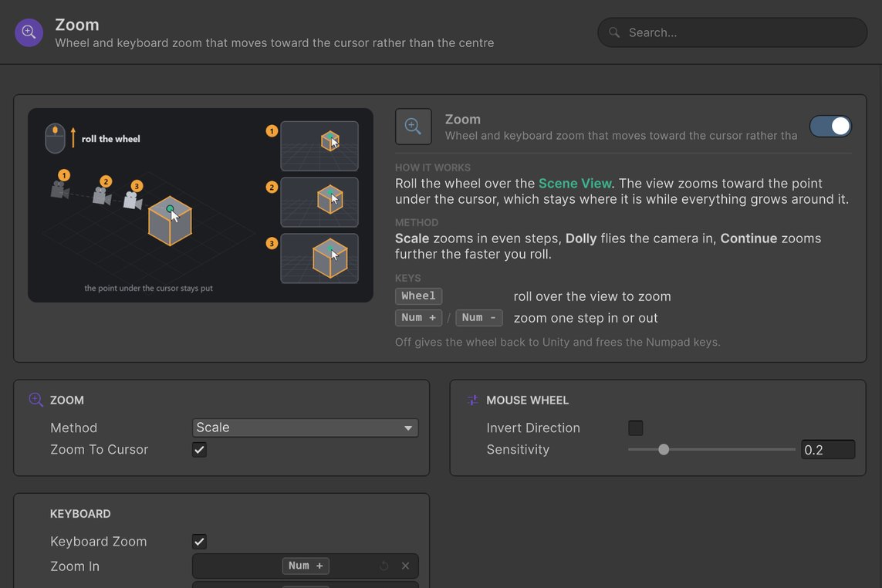Screen dimensions: 882x588
Task: Click the Keyboard Zoom label
Action: (x=99, y=541)
